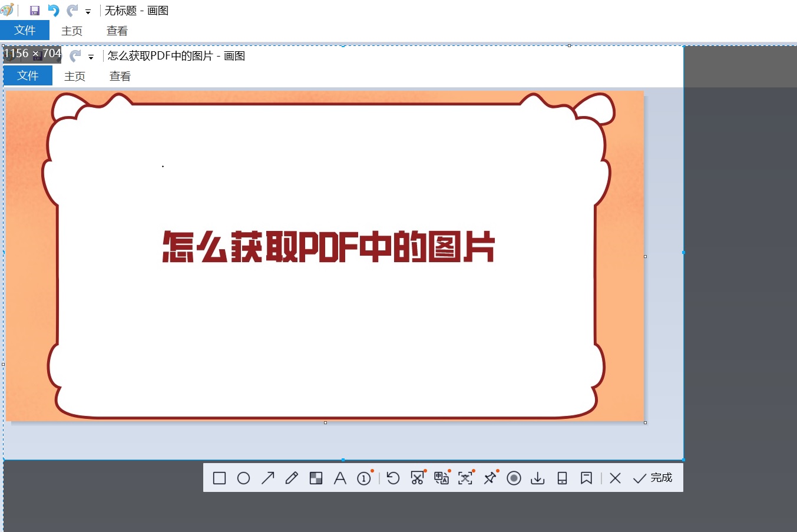Cancel the screenshot with X icon
This screenshot has width=797, height=532.
point(615,478)
